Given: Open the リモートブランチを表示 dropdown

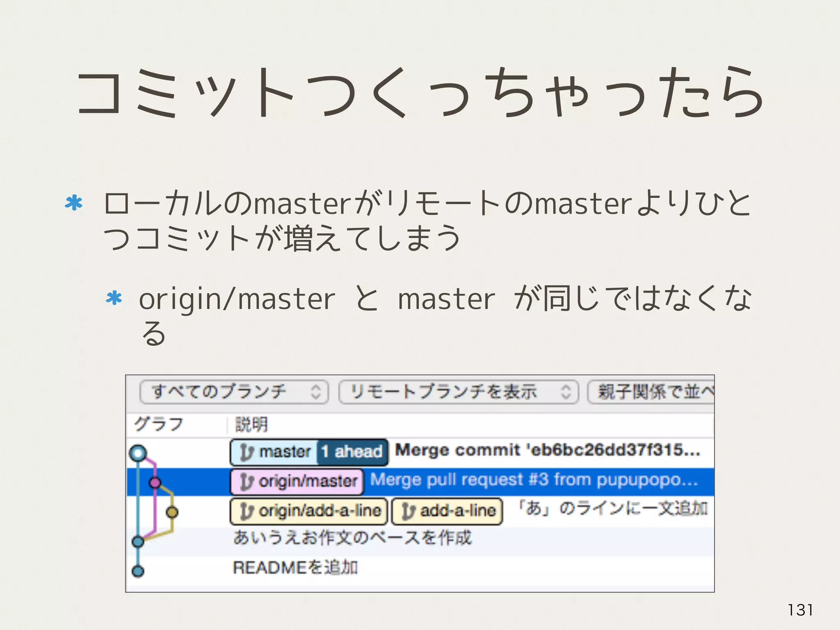Looking at the screenshot, I should coord(459,392).
